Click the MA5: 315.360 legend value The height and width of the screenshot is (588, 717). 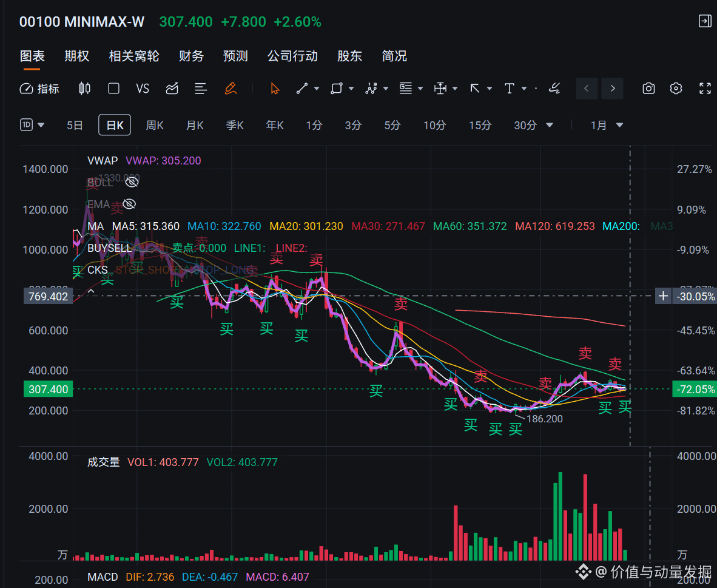146,226
